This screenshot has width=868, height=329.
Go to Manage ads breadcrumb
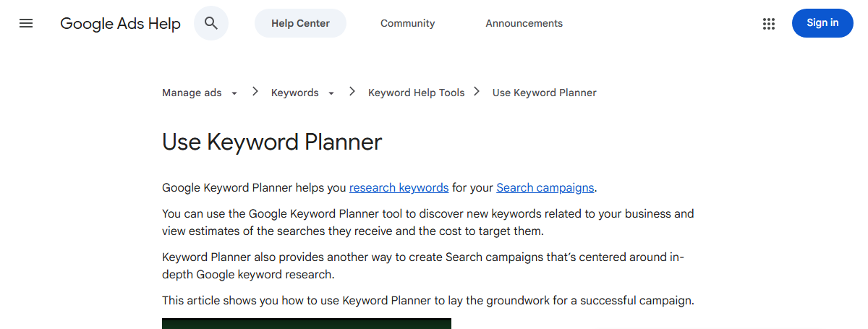point(192,93)
